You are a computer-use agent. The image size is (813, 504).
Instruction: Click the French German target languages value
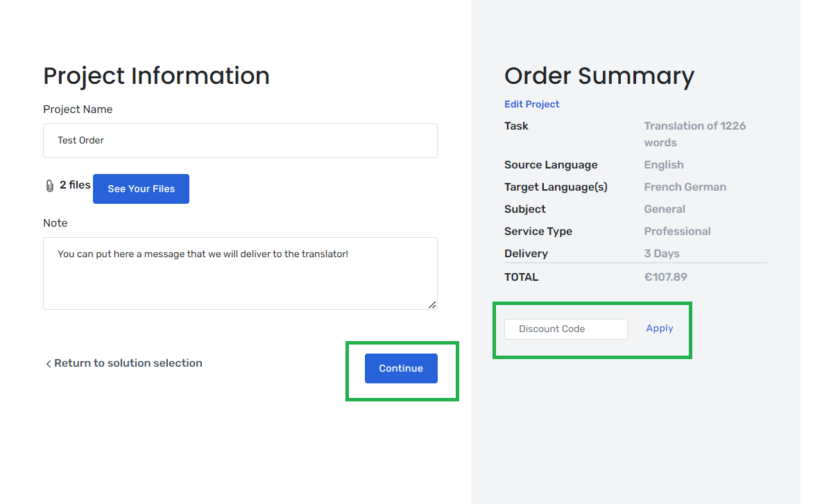(685, 187)
